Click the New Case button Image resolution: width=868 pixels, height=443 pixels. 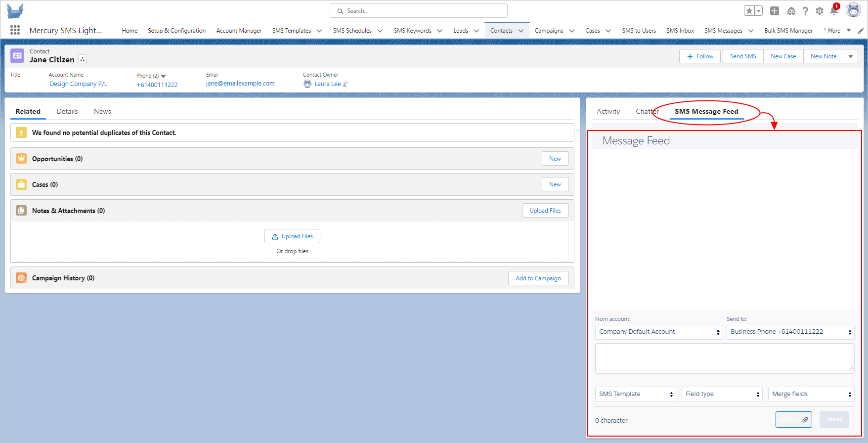pyautogui.click(x=783, y=56)
